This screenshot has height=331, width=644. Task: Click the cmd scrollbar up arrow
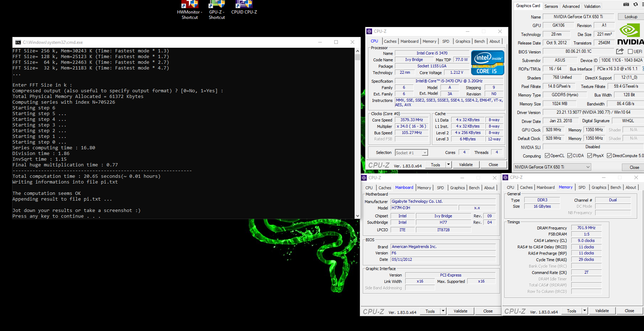357,51
